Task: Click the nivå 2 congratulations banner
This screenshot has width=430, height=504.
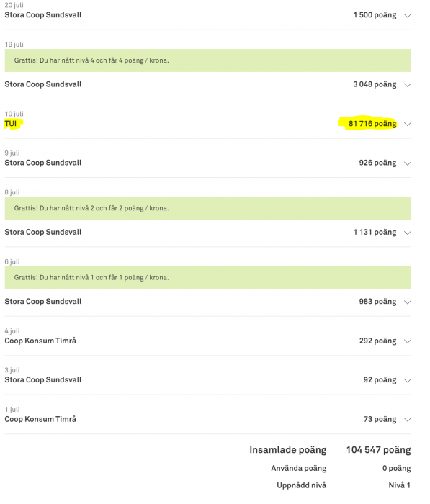Action: (x=207, y=208)
